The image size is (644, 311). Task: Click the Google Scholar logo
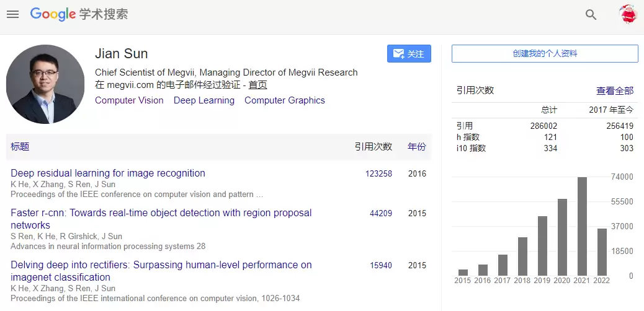(x=79, y=14)
